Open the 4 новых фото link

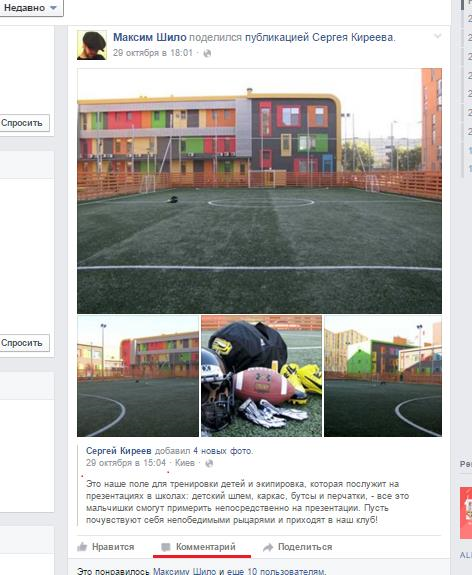tap(222, 451)
